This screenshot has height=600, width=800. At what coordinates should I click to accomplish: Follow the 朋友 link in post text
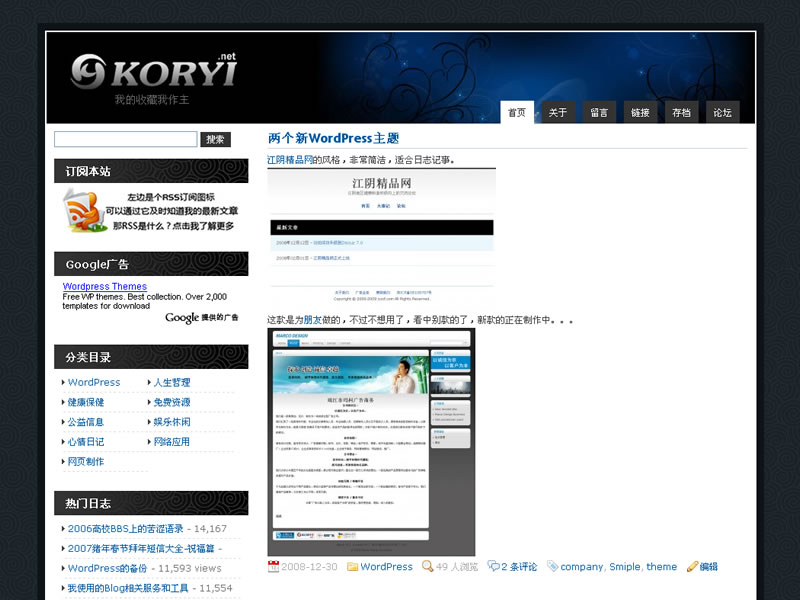click(x=313, y=320)
